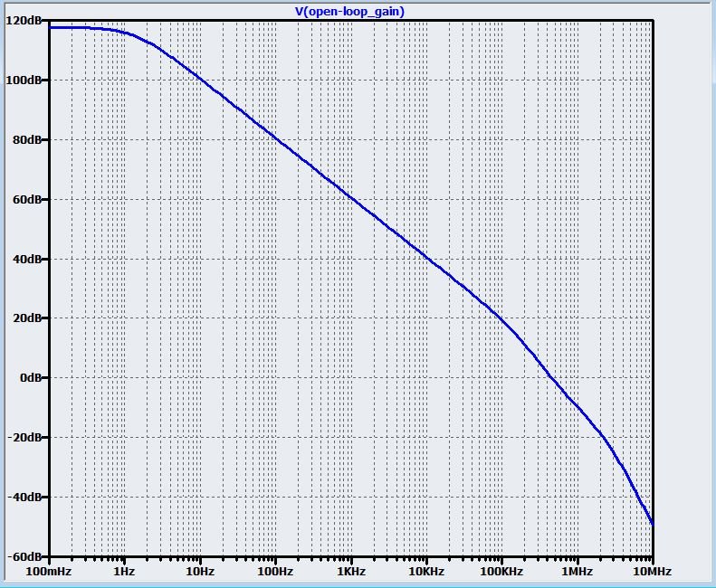Viewport: 716px width, 588px height.
Task: Click the gain curve where it crosses 1KHz
Action: click(x=351, y=198)
